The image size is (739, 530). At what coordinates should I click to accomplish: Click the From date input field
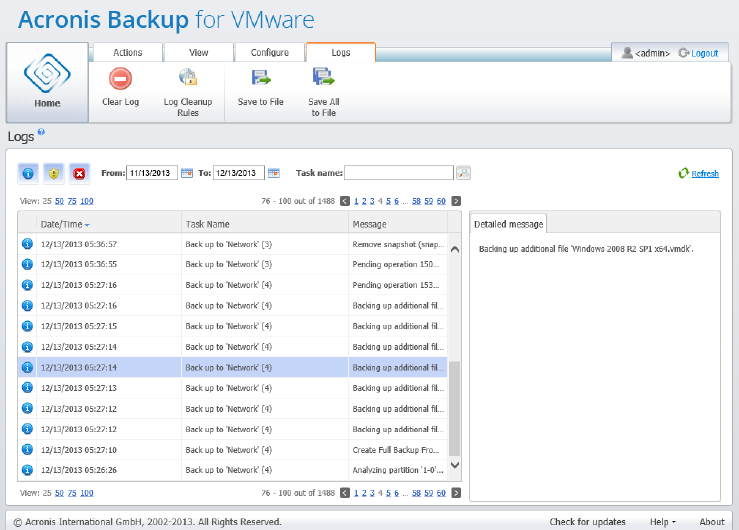(x=152, y=173)
